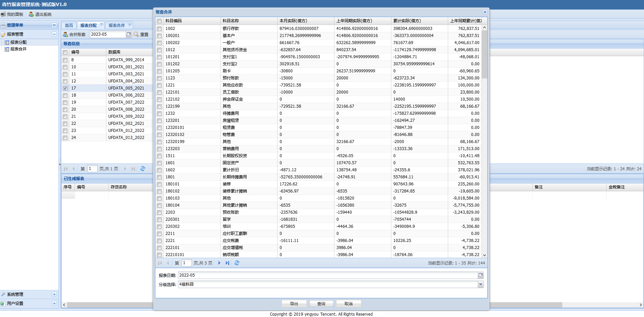Image resolution: width=644 pixels, height=317 pixels.
Task: Click the 系统管理 section icon
Action: pos(3,294)
